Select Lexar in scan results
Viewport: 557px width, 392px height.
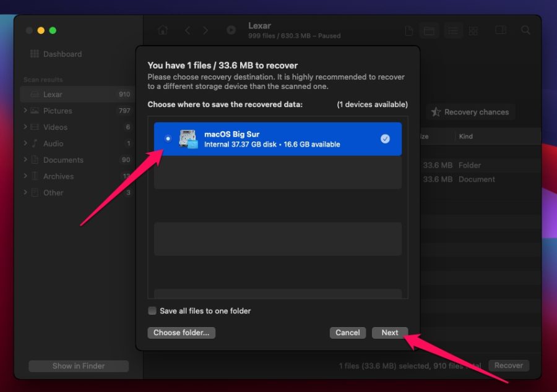coord(77,95)
